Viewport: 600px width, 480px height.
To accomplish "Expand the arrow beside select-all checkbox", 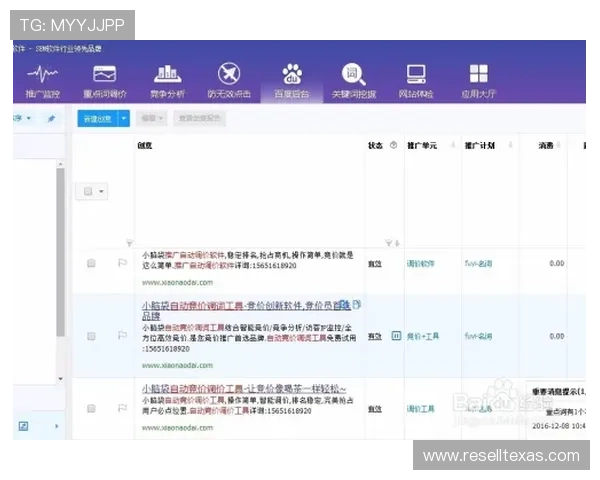I will pyautogui.click(x=101, y=191).
